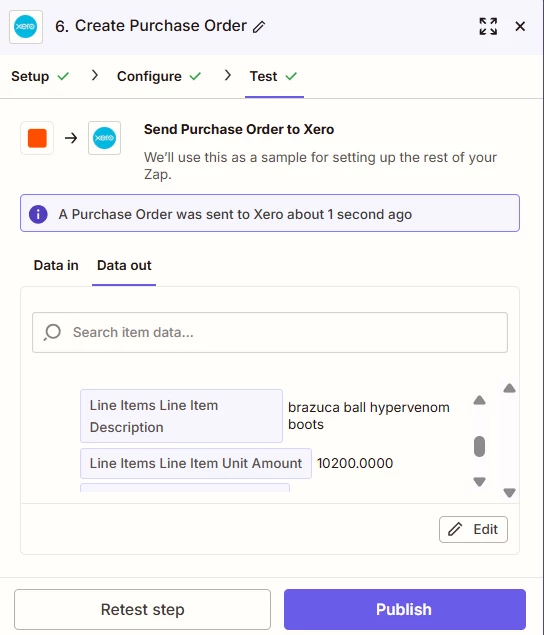Click the Edit button with pencil
The width and height of the screenshot is (544, 635).
click(x=473, y=529)
